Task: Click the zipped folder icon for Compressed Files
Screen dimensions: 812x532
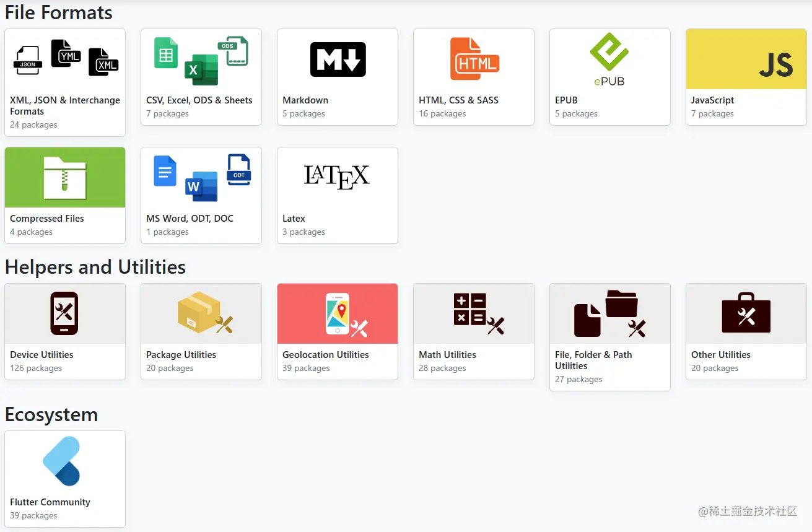Action: [64, 177]
